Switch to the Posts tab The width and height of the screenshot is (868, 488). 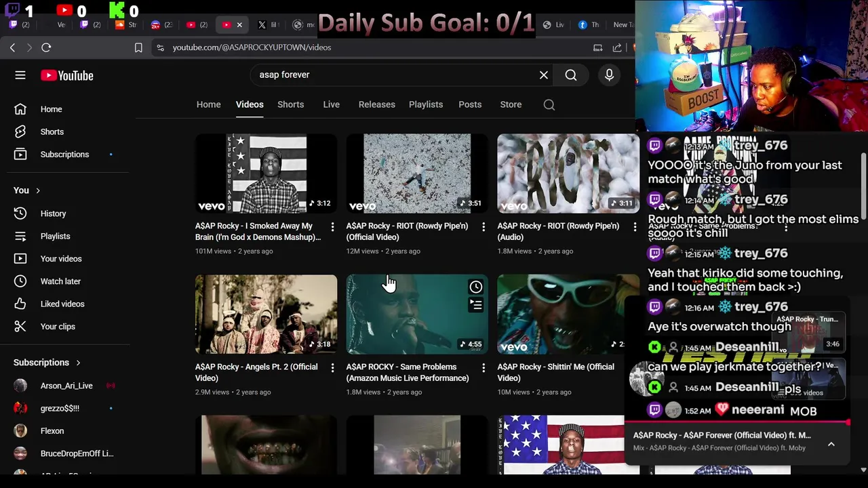(x=470, y=104)
